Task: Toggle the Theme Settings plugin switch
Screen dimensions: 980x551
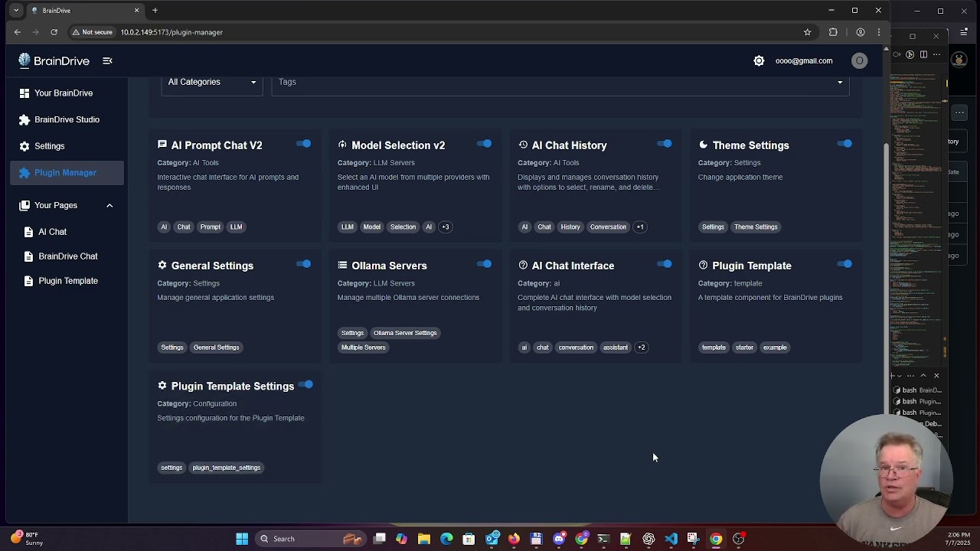Action: [x=845, y=144]
